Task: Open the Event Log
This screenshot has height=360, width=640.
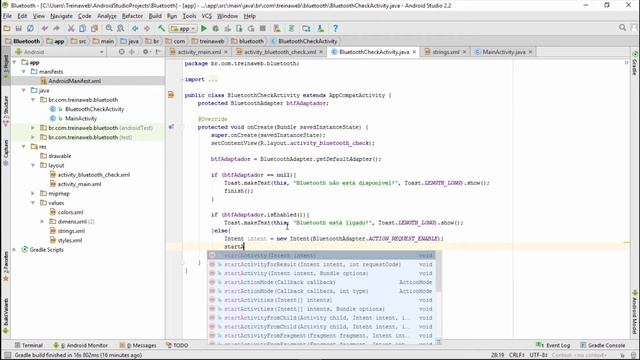Action: click(x=553, y=345)
